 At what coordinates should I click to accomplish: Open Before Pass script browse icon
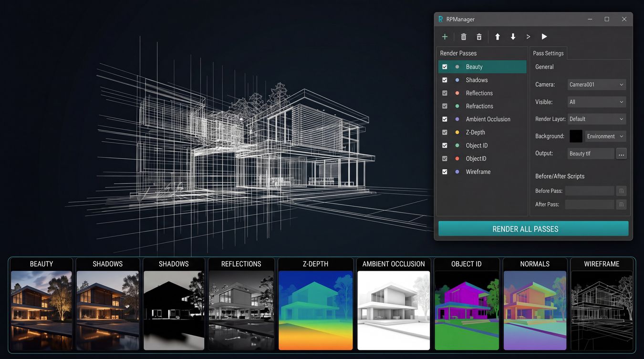[621, 191]
